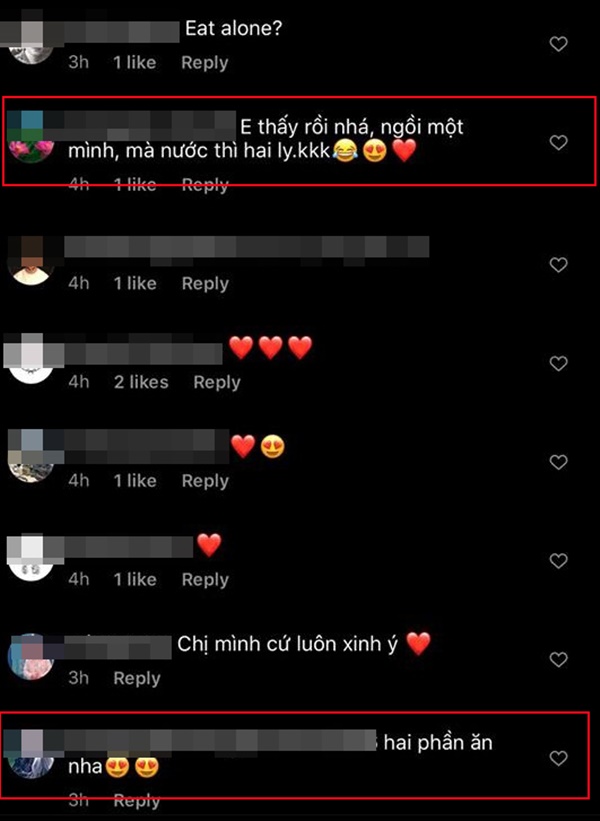Open the avatar beside "Chị mình cứ luôn xinh ý"
This screenshot has width=600, height=821.
tap(31, 658)
